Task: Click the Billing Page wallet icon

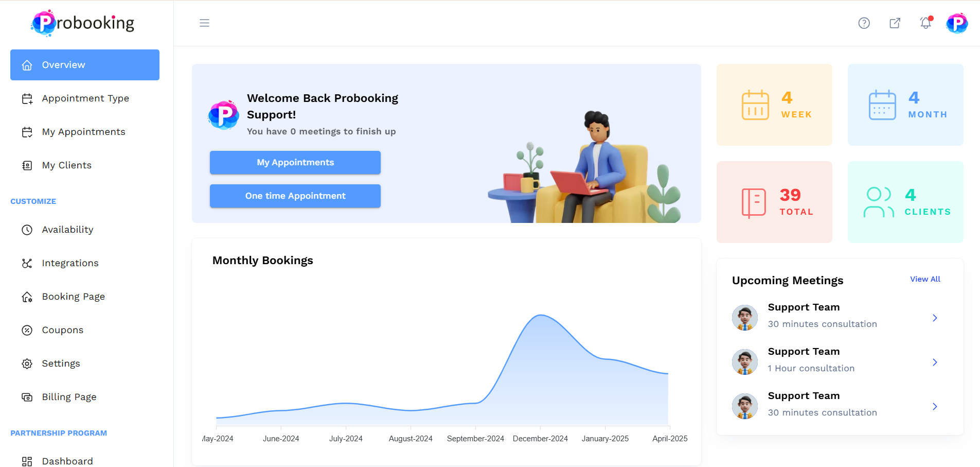Action: tap(27, 397)
